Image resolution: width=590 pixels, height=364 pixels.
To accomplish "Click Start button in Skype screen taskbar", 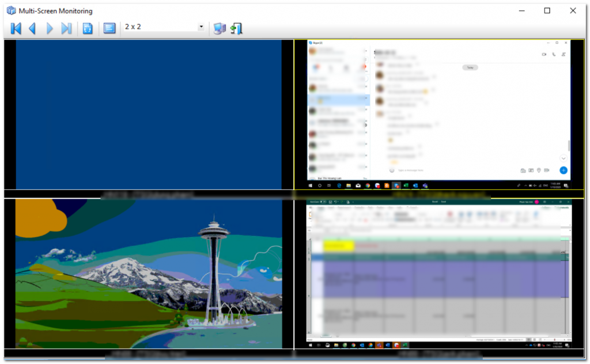I will click(311, 185).
